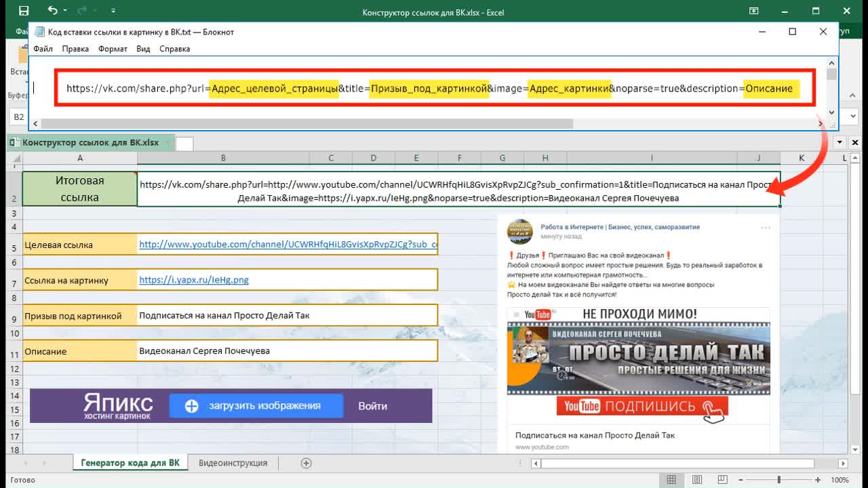Click the black X closing document tabs bar
The width and height of the screenshot is (868, 488).
click(856, 142)
